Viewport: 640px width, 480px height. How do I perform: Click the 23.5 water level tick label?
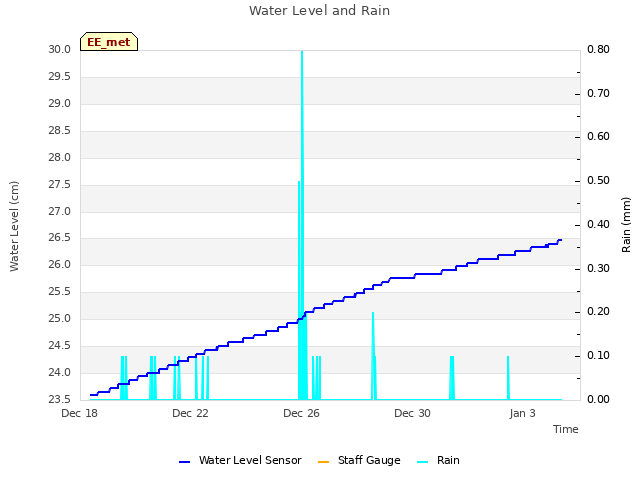pos(60,399)
